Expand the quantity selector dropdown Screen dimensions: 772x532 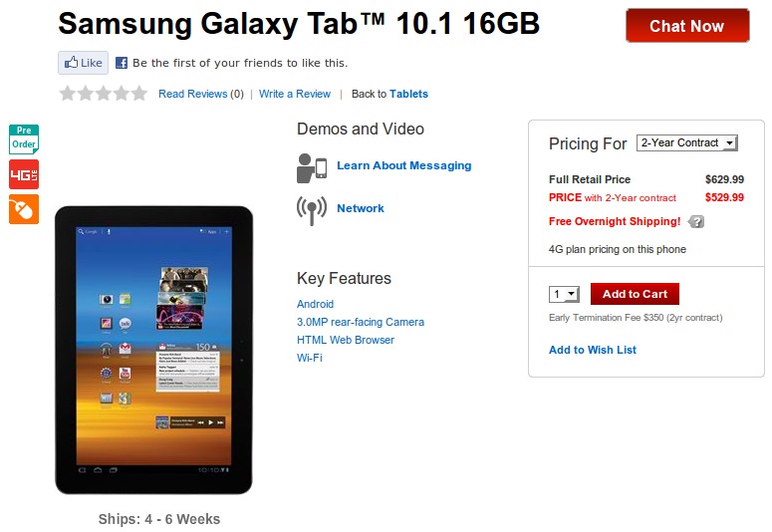pyautogui.click(x=565, y=294)
